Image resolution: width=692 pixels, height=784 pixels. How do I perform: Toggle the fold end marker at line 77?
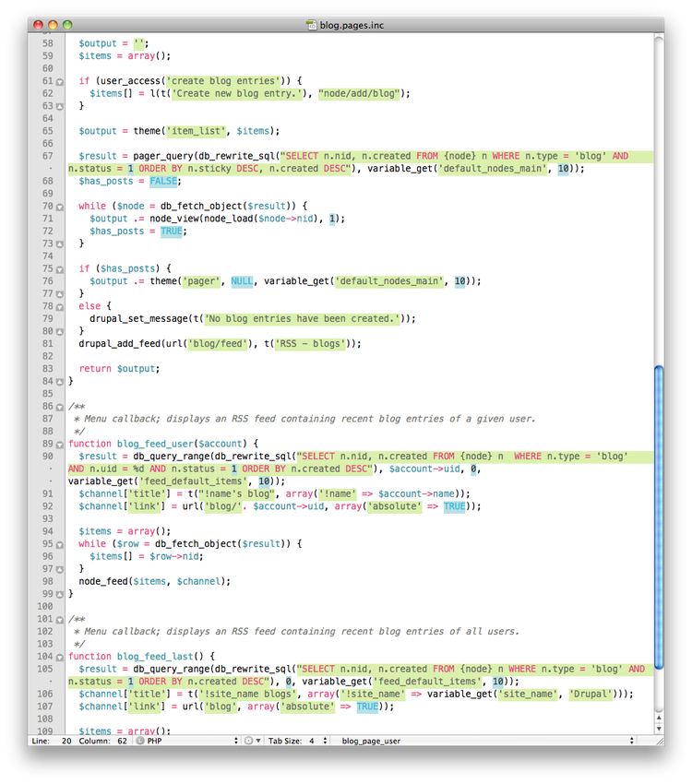(x=59, y=294)
